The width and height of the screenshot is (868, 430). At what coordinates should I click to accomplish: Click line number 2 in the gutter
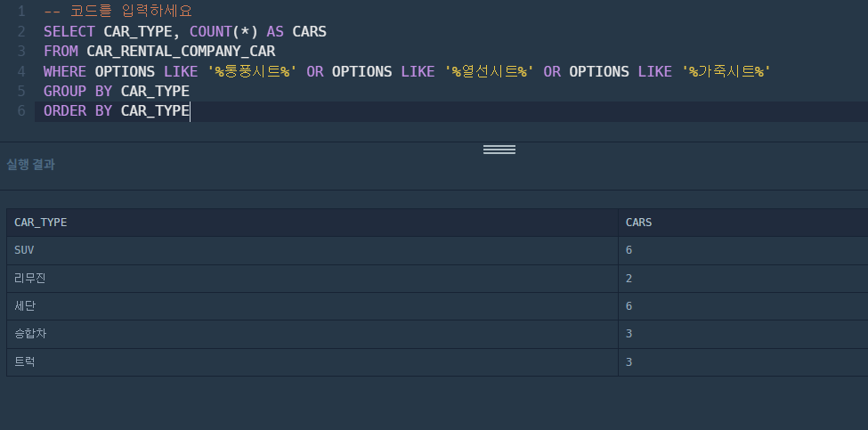(x=21, y=31)
